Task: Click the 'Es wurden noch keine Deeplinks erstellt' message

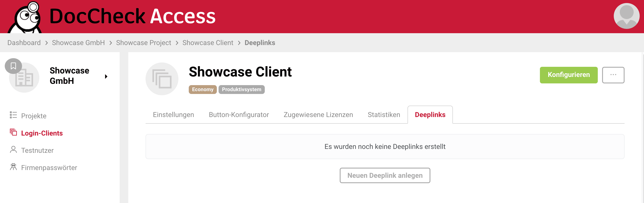Action: click(385, 146)
